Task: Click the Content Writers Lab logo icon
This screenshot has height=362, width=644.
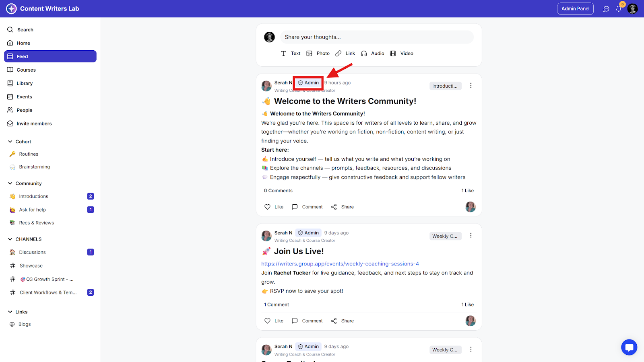Action: point(11,8)
